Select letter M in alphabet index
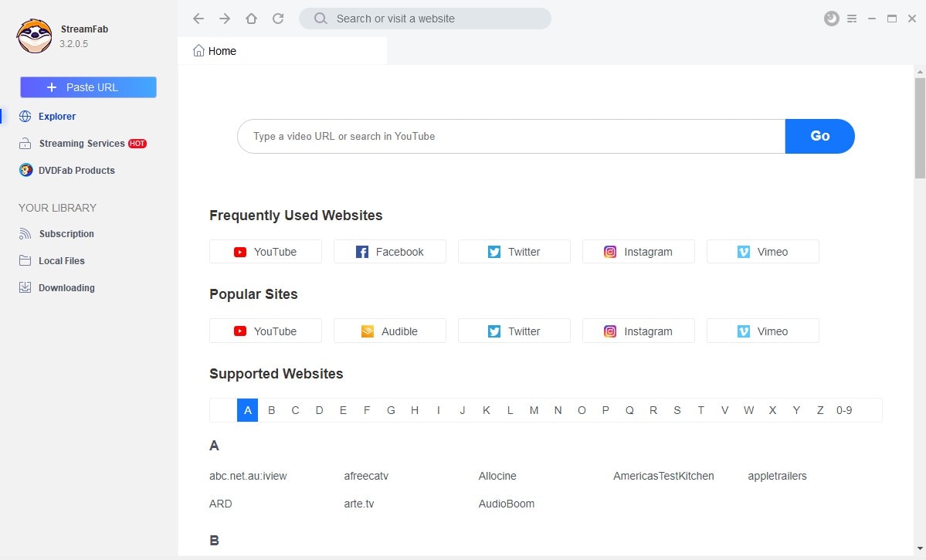Screen dimensions: 926x560 point(534,410)
